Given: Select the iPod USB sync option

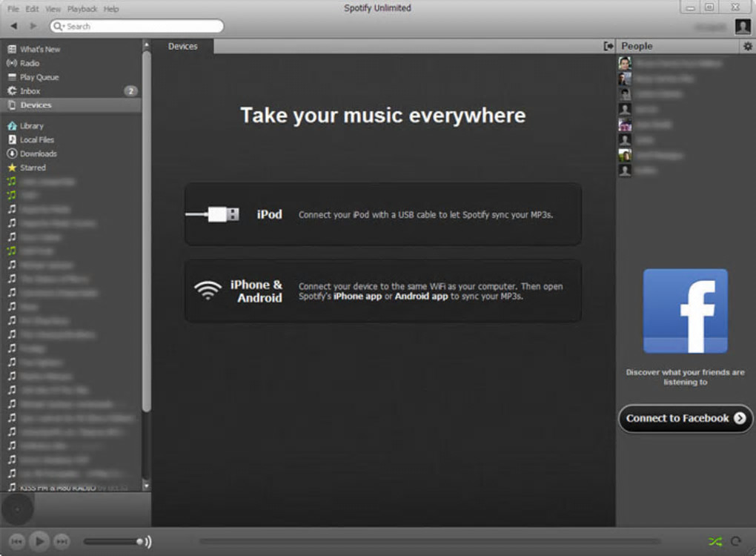Looking at the screenshot, I should coord(383,214).
